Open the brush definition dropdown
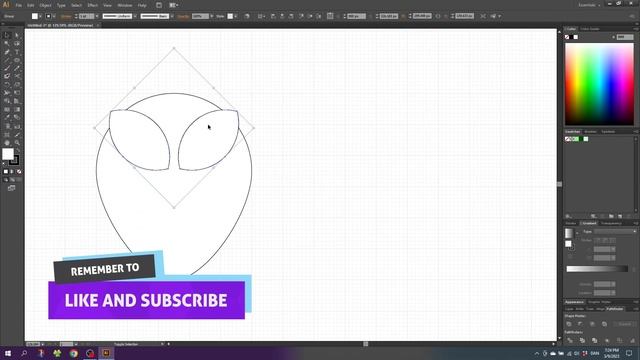The height and width of the screenshot is (360, 640). tap(172, 16)
